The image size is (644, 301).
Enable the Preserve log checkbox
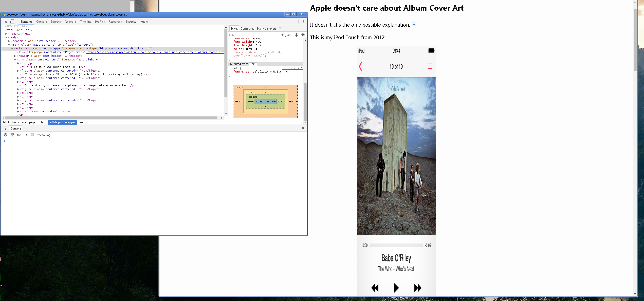[x=33, y=135]
